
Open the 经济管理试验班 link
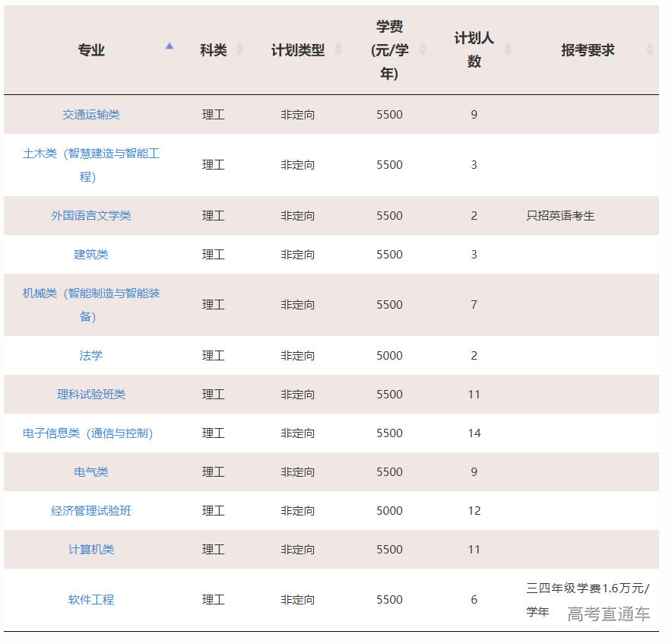click(x=91, y=511)
